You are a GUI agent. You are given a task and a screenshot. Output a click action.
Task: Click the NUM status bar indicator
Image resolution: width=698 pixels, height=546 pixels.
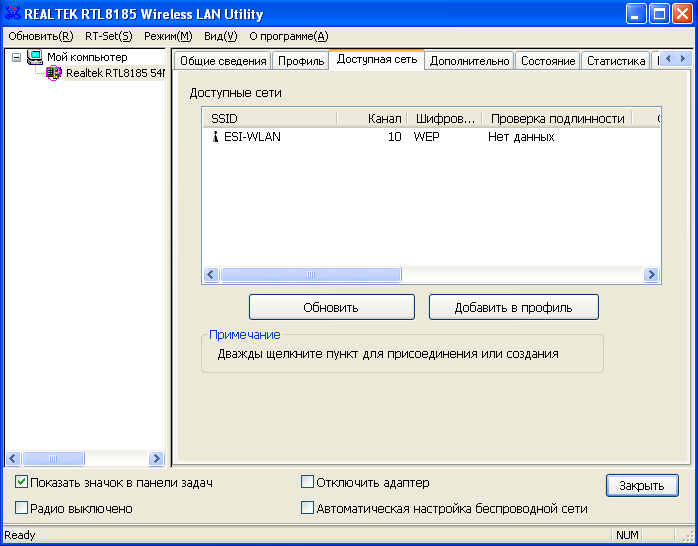click(x=627, y=535)
